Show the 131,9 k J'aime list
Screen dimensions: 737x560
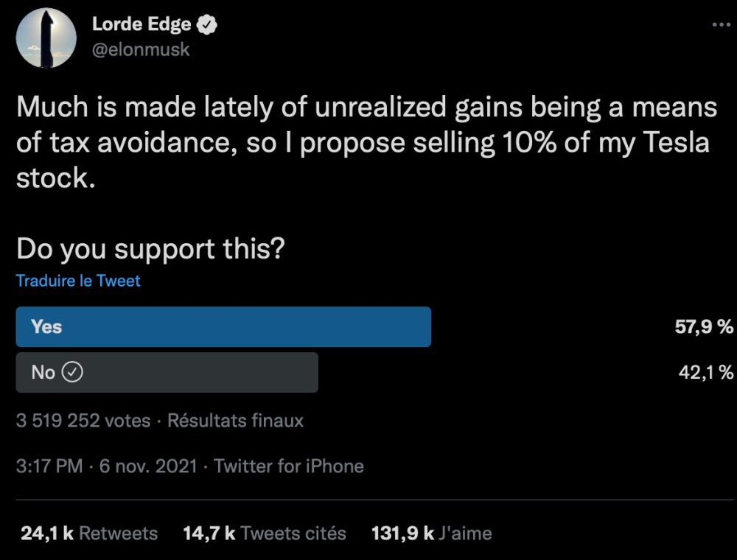[x=432, y=533]
